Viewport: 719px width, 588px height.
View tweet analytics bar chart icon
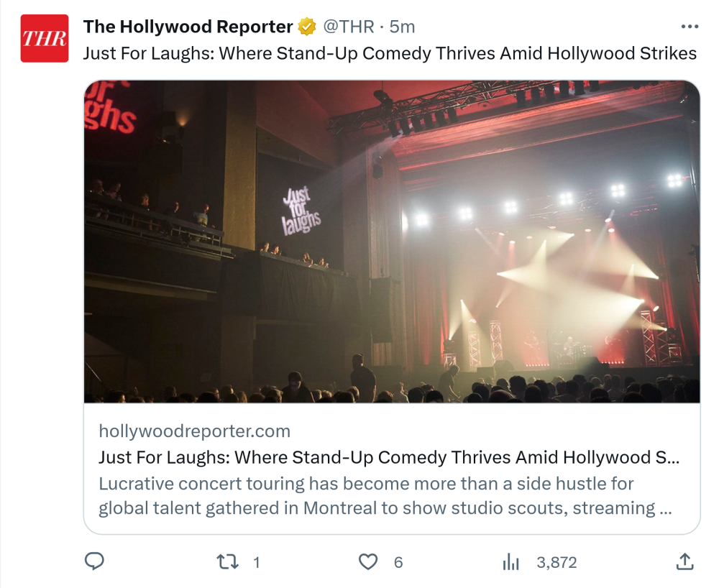pyautogui.click(x=510, y=562)
